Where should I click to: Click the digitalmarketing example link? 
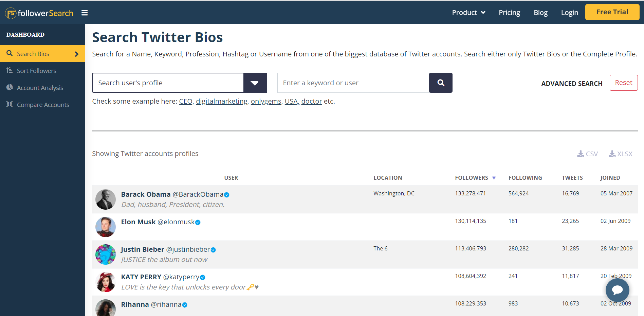(x=222, y=101)
